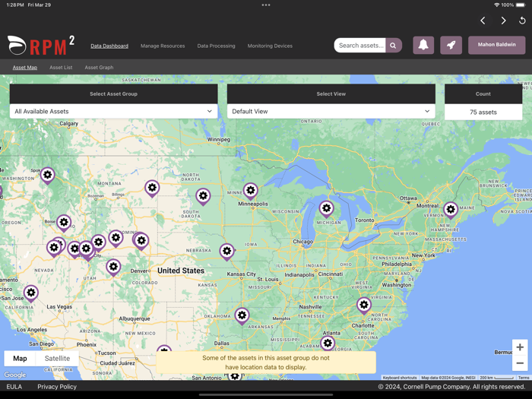Image resolution: width=532 pixels, height=399 pixels.
Task: Select asset marker west of Denver
Action: [x=113, y=268]
